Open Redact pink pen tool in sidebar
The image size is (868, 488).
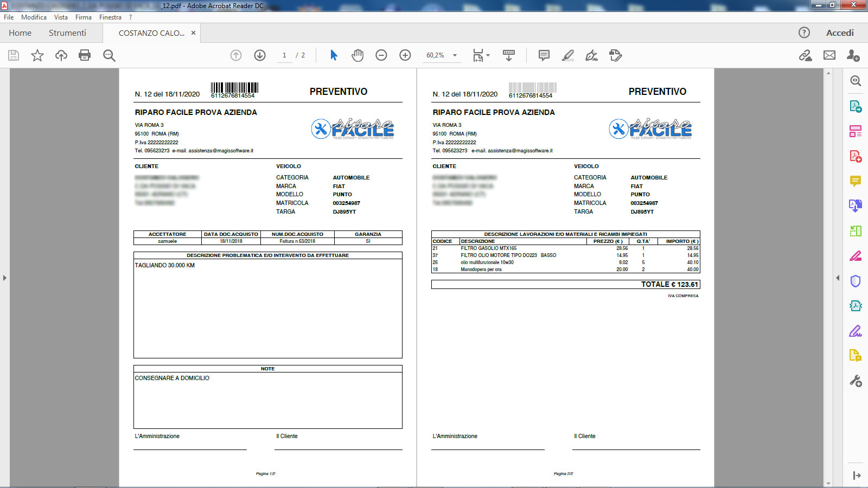point(856,256)
